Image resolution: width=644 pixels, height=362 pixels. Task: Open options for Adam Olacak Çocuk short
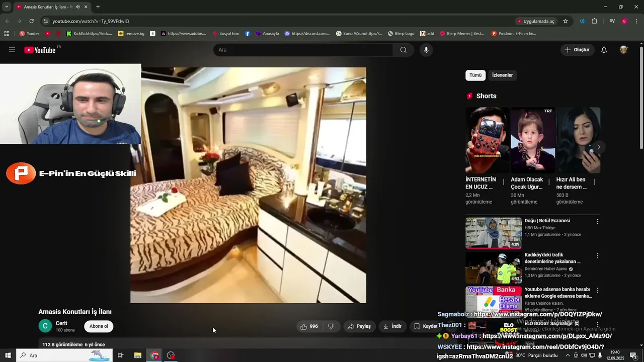tap(549, 182)
